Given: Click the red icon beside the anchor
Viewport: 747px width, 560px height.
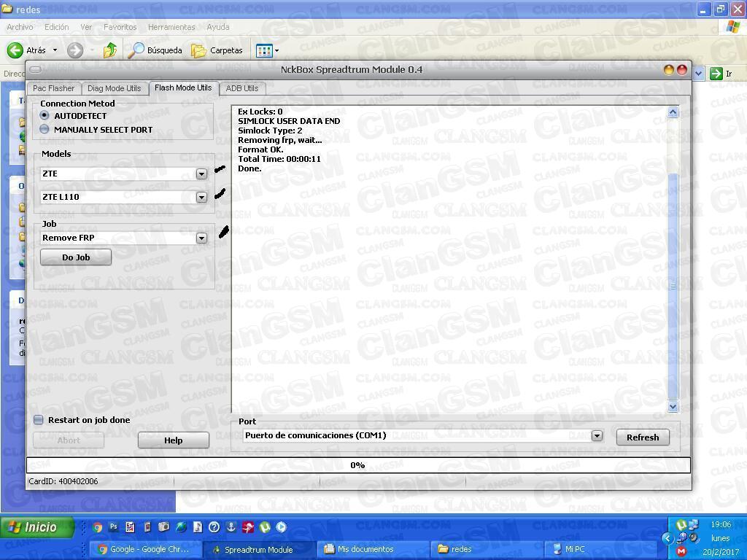Looking at the screenshot, I should (248, 527).
